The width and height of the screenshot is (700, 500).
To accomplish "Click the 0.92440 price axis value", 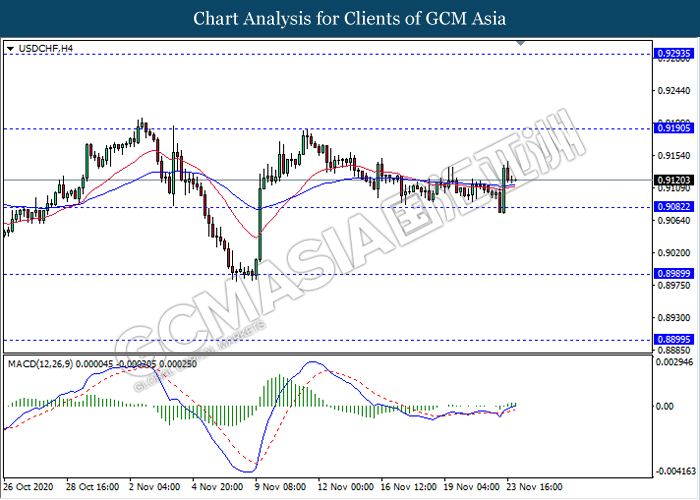I will click(x=674, y=91).
